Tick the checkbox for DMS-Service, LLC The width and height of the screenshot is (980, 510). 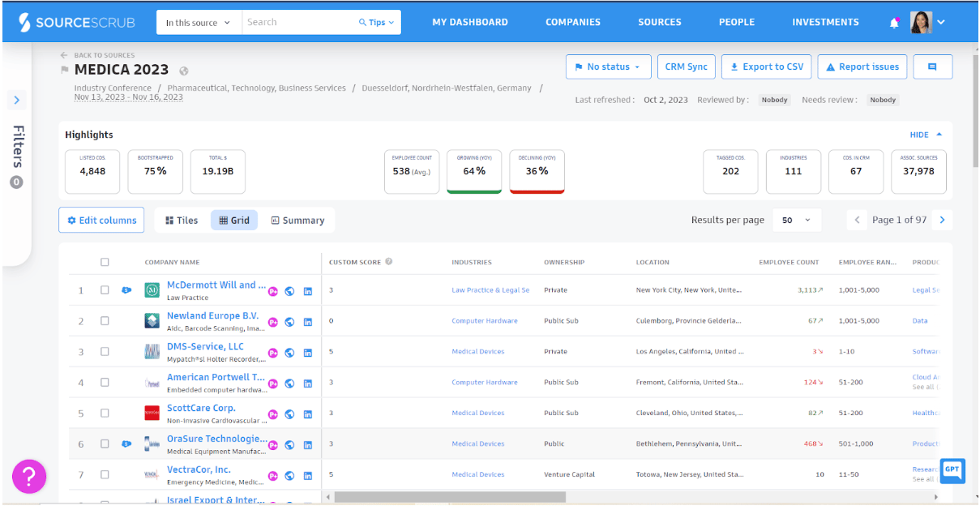coord(105,352)
